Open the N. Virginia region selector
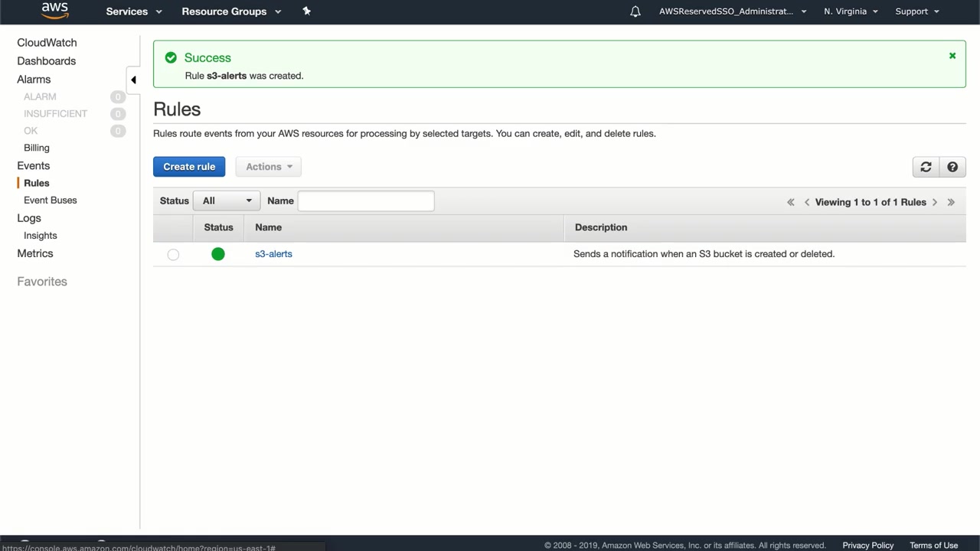 point(851,11)
